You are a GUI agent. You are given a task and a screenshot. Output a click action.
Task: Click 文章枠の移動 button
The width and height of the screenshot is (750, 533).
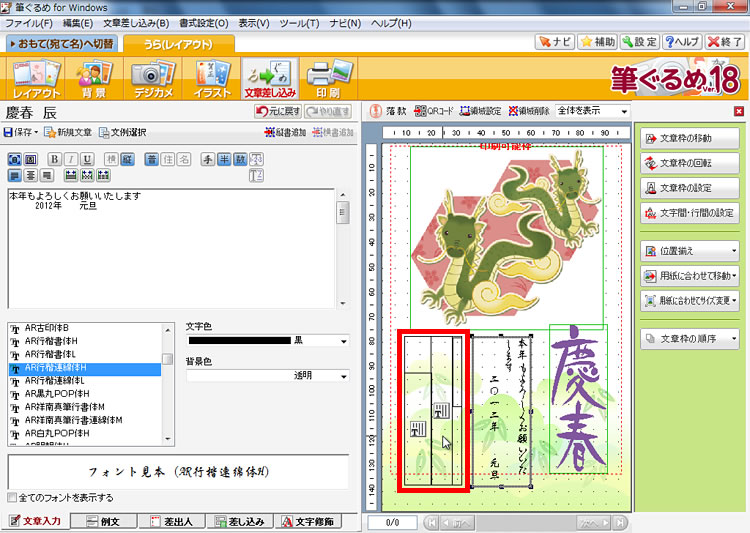pos(690,138)
